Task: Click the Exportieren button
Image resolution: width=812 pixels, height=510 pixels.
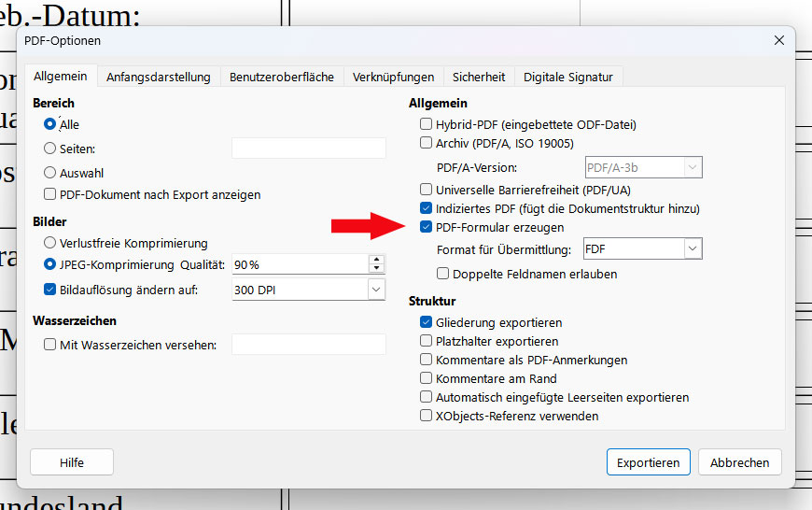Action: 648,462
